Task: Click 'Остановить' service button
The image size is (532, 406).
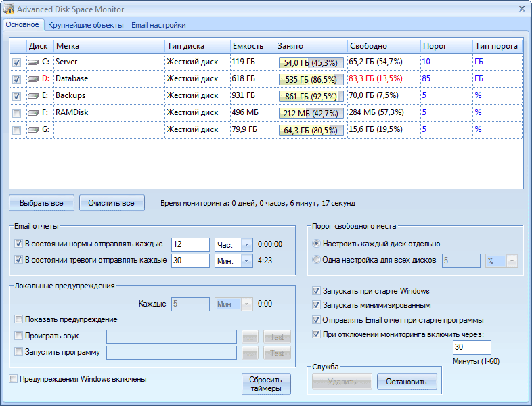Action: click(x=406, y=382)
